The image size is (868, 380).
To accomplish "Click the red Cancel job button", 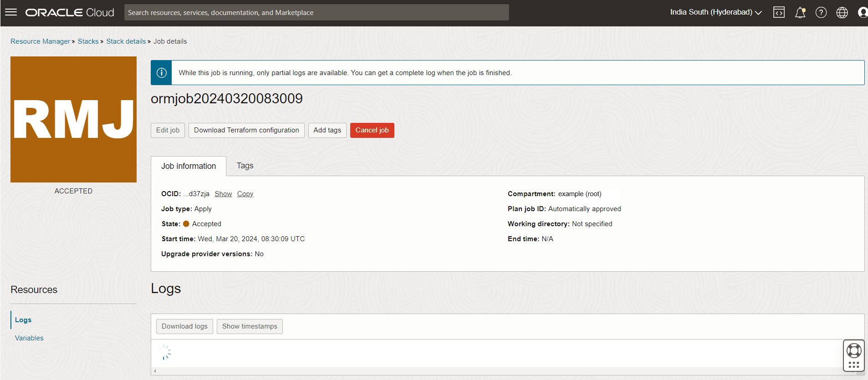I will [x=372, y=130].
